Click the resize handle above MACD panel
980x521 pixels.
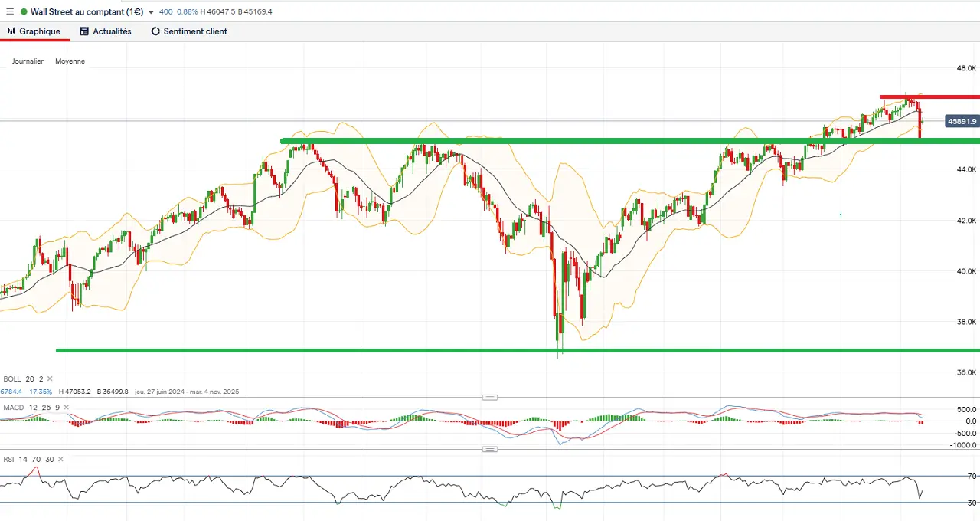tap(490, 397)
